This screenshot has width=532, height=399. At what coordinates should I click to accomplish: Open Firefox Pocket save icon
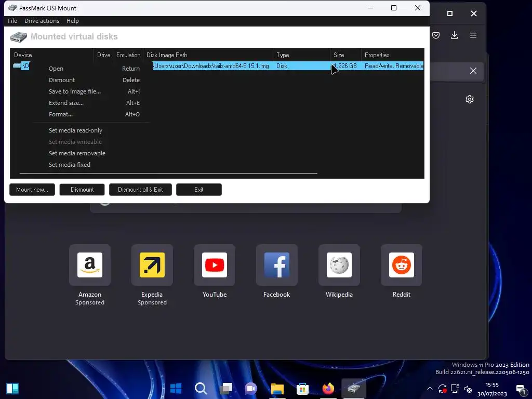[436, 35]
